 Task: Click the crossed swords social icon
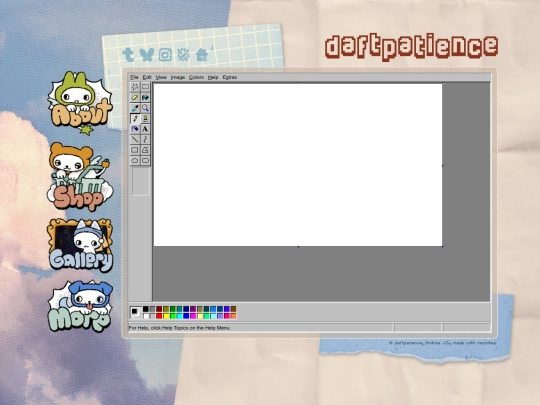(183, 54)
